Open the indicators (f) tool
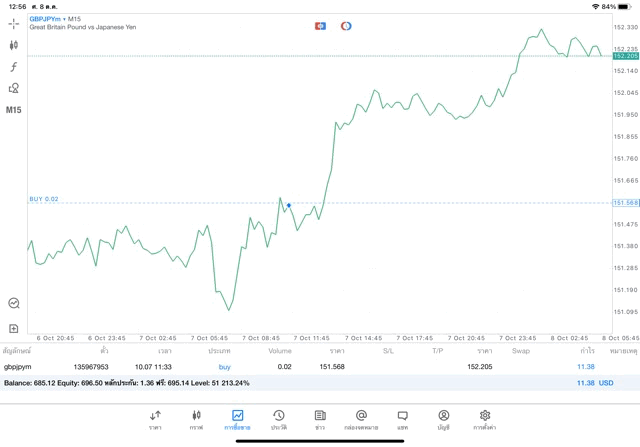Viewport: 640px width, 447px height. pyautogui.click(x=14, y=67)
